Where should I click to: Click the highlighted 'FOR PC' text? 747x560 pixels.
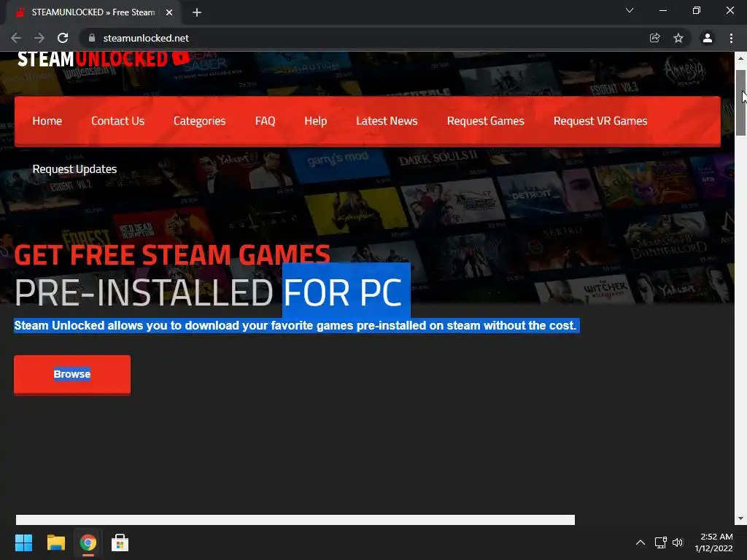tap(343, 292)
